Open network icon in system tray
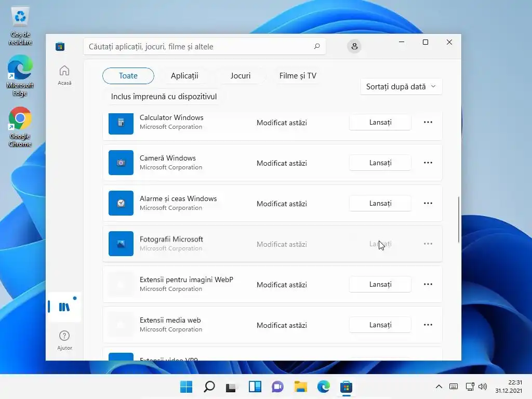This screenshot has width=532, height=399. click(470, 387)
